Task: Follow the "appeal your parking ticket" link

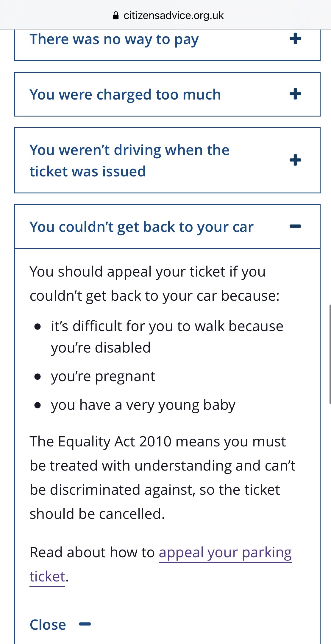Action: [x=225, y=553]
